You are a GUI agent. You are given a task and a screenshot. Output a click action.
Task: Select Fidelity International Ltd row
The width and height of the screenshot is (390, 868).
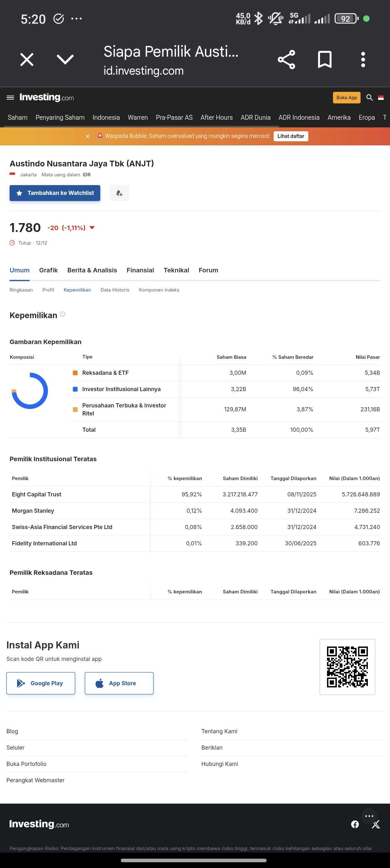(x=195, y=543)
